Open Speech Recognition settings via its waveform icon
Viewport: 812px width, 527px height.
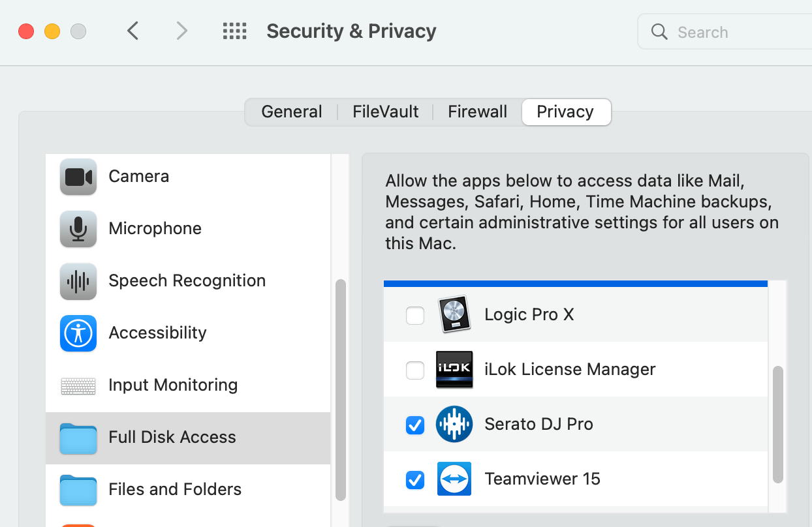pyautogui.click(x=78, y=280)
